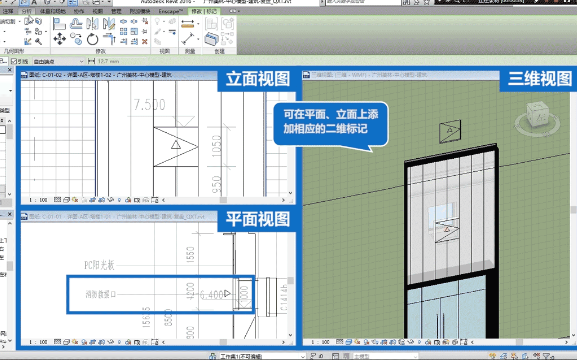Switch to the 附加模块 ribbon tab
The image size is (577, 361).
coord(140,11)
